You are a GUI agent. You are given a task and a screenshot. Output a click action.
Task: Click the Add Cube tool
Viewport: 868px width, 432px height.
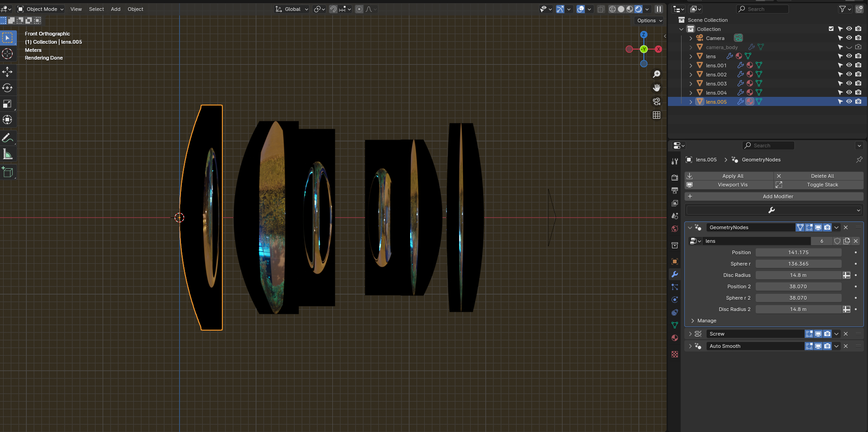pos(7,172)
